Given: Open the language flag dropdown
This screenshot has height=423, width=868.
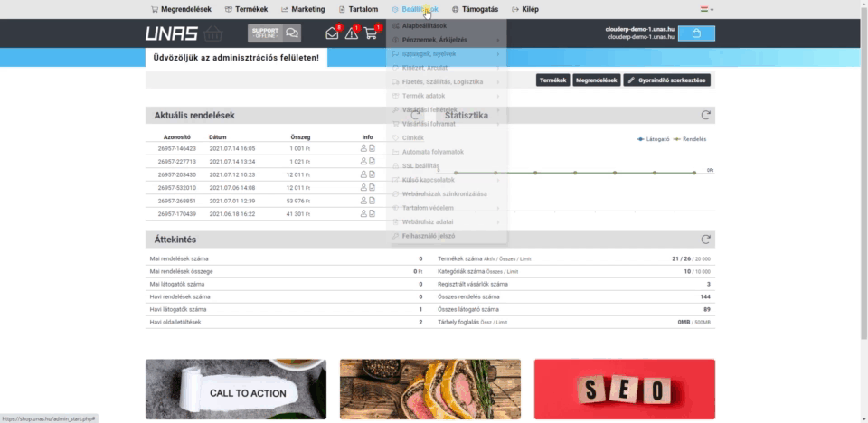Looking at the screenshot, I should pos(706,9).
